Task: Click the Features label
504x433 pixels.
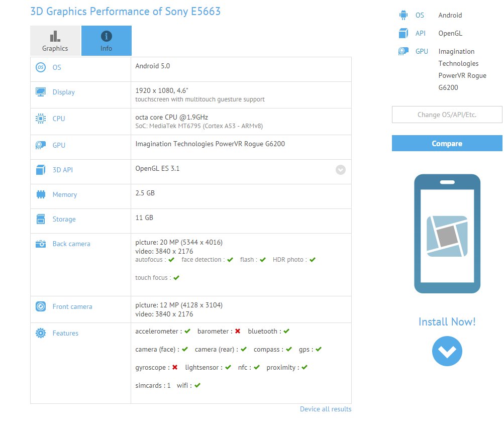Action: click(x=65, y=333)
